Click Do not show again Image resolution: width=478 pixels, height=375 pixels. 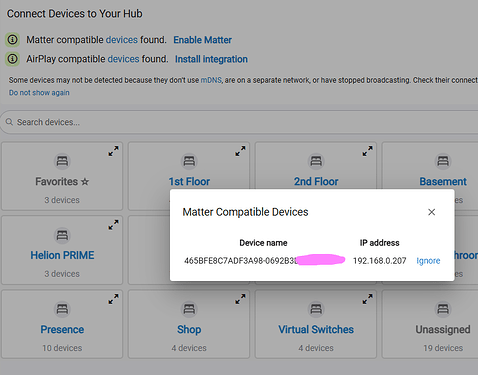39,93
